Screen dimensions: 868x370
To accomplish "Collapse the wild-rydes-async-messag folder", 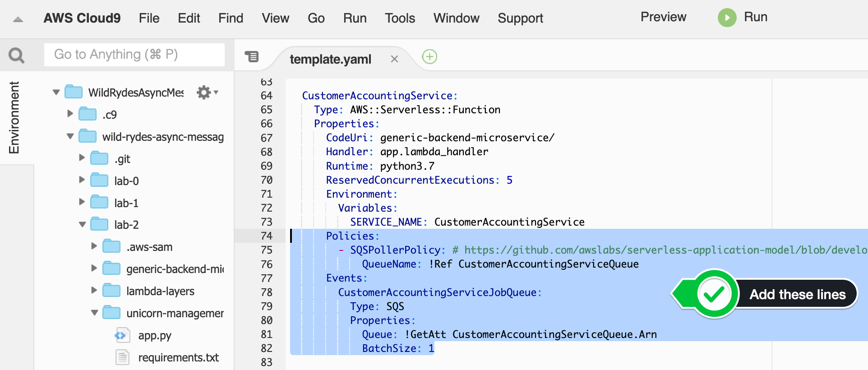I will 70,136.
